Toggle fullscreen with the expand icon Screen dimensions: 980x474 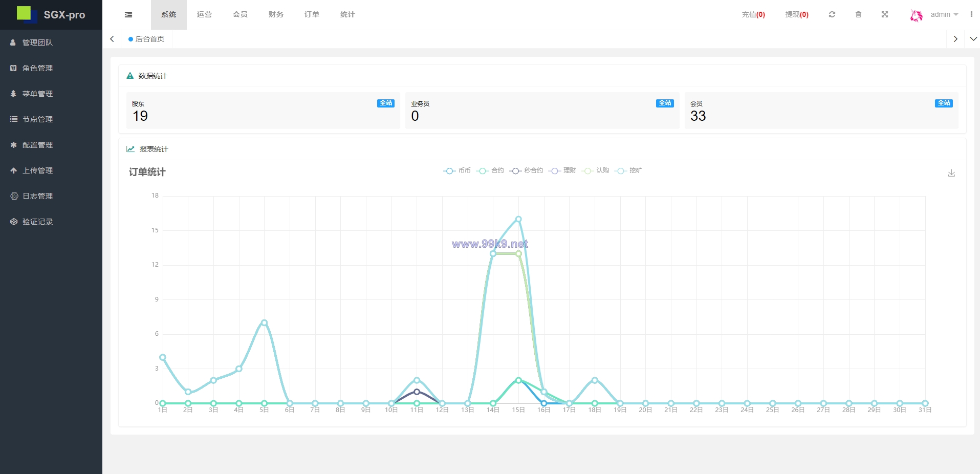pos(885,14)
